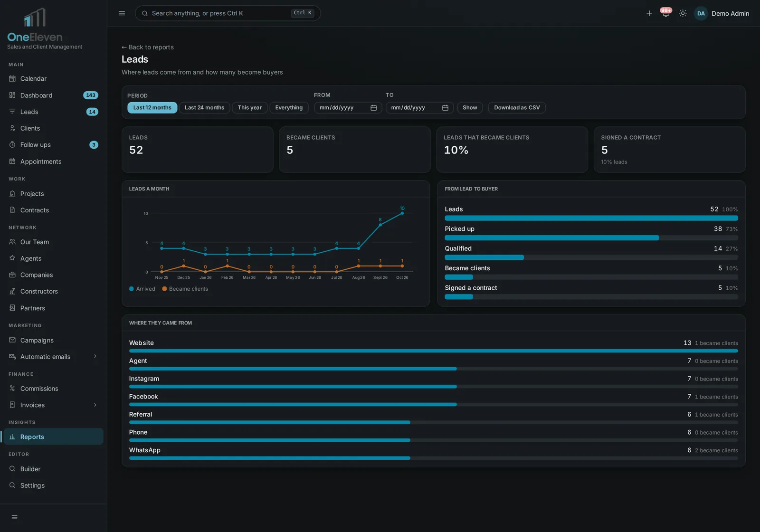Select the Last 12 months period

coord(152,108)
